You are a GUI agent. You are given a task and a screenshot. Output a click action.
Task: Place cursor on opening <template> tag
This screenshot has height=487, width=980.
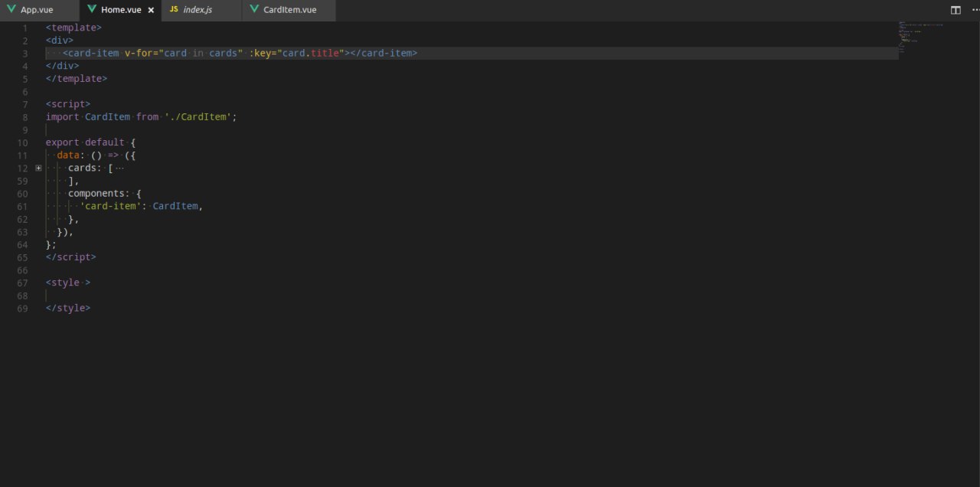pos(73,28)
